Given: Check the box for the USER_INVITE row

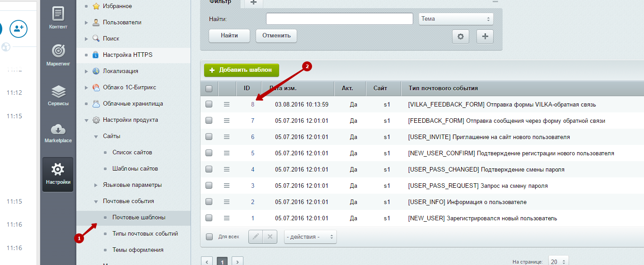Looking at the screenshot, I should [x=209, y=137].
